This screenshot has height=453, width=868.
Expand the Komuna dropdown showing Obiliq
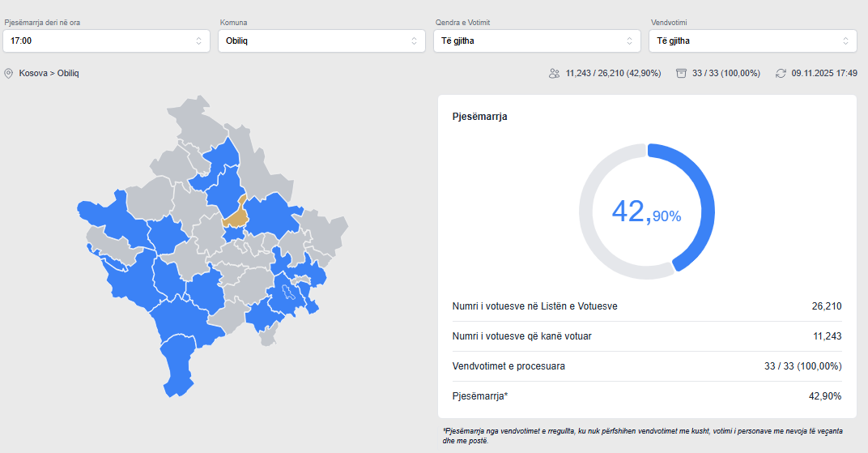[x=321, y=41]
